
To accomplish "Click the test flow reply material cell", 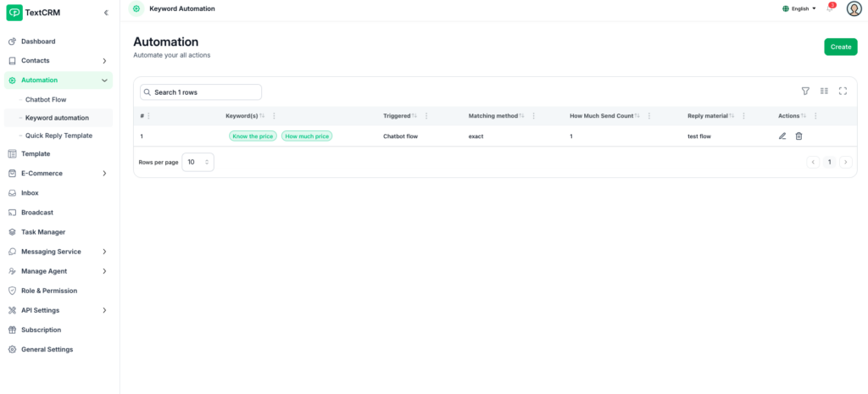I will 699,136.
